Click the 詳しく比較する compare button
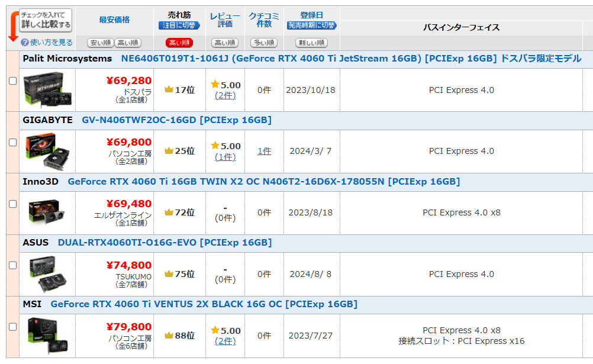593x364 pixels. click(x=46, y=21)
